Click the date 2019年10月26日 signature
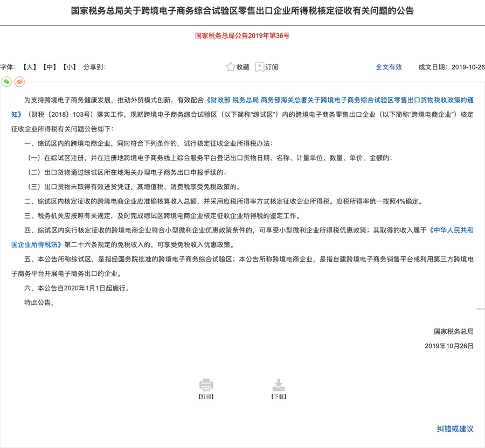Screen dimensions: 485x448 point(449,346)
